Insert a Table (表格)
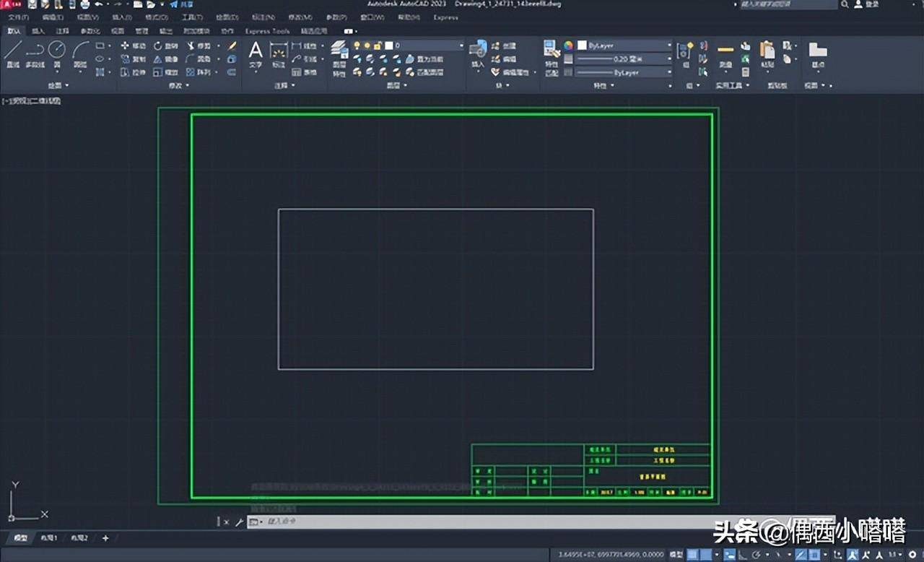Image resolution: width=924 pixels, height=562 pixels. (x=305, y=72)
